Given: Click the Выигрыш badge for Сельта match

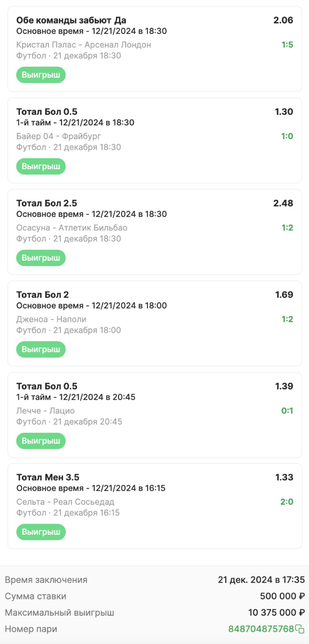Looking at the screenshot, I should 41,532.
